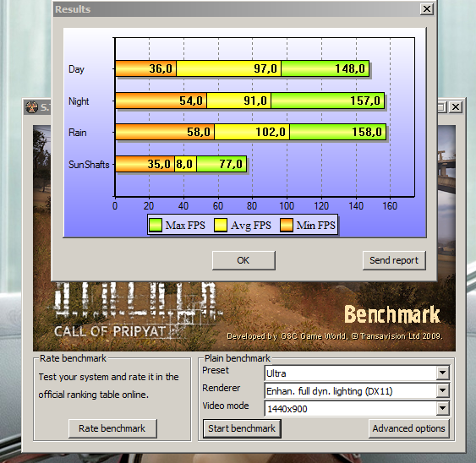Click the S.T.A.L.K.E.R. window title icon
Screen dimensions: 476x463
[32, 106]
